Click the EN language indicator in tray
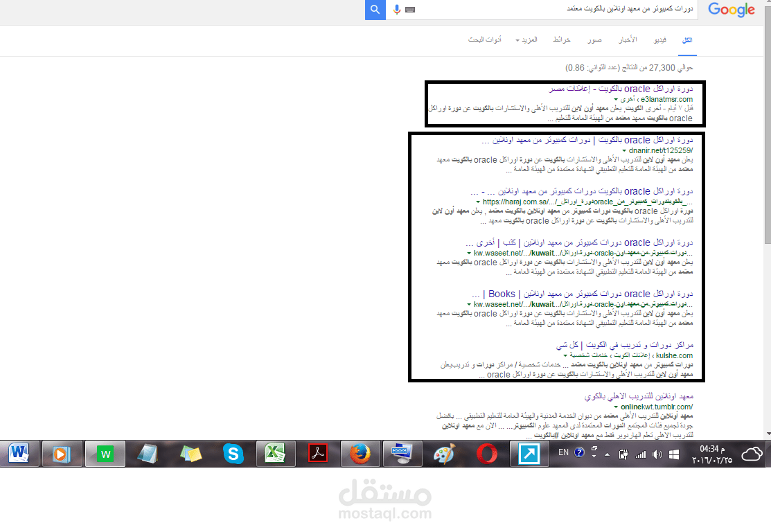 pos(563,452)
